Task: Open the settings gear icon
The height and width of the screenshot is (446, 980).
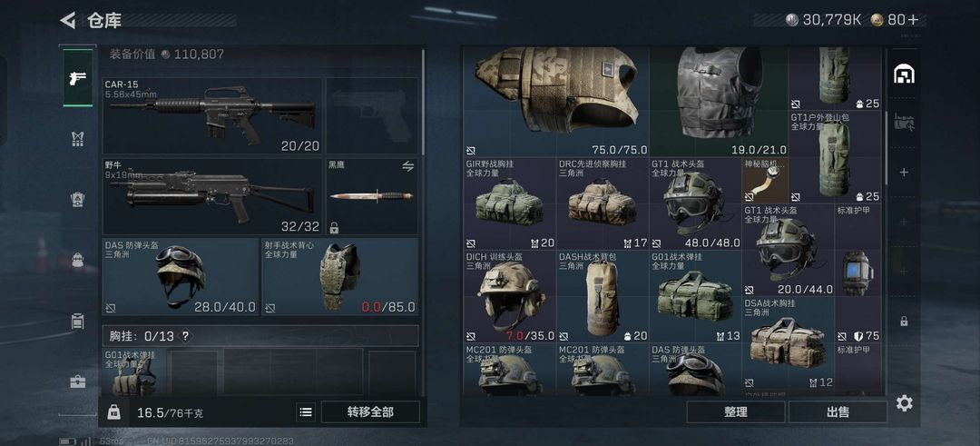Action: pyautogui.click(x=904, y=403)
